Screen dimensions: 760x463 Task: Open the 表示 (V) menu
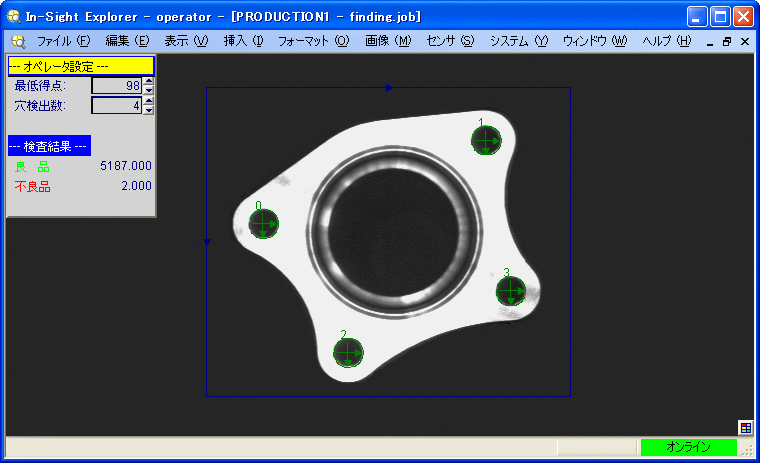pos(186,41)
